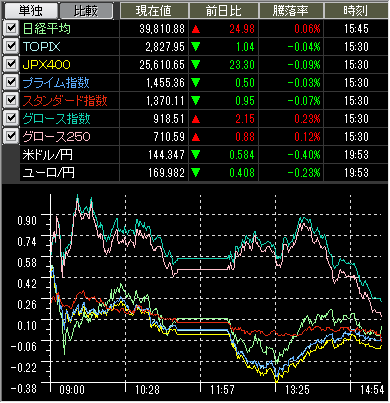Click the green down arrow for 米ドル/円

196,155
